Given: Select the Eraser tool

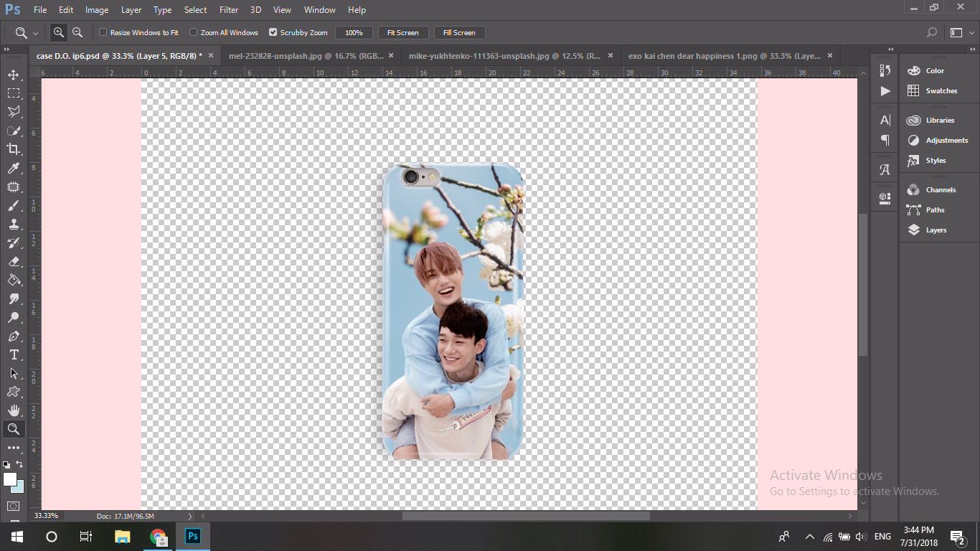Looking at the screenshot, I should (x=14, y=262).
